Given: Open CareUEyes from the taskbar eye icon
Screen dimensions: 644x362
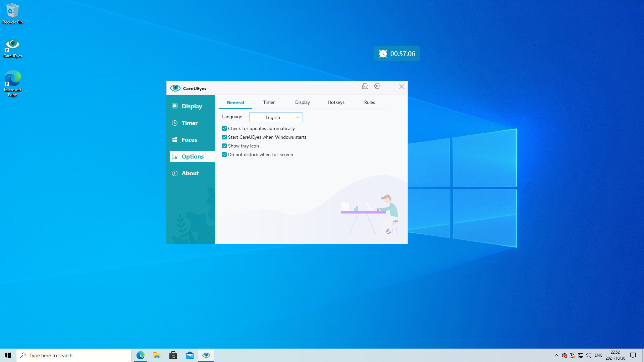Looking at the screenshot, I should click(x=206, y=355).
